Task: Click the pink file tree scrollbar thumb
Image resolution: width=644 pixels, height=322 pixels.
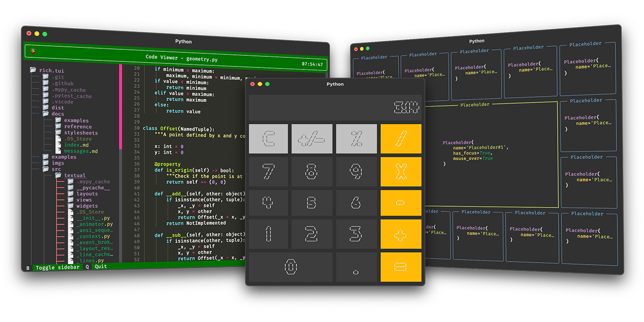Action: pos(120,106)
